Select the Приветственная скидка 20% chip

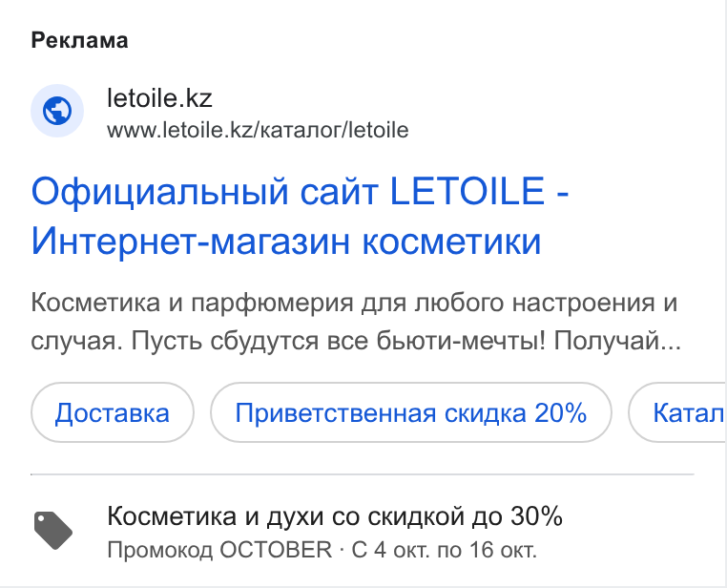click(411, 412)
